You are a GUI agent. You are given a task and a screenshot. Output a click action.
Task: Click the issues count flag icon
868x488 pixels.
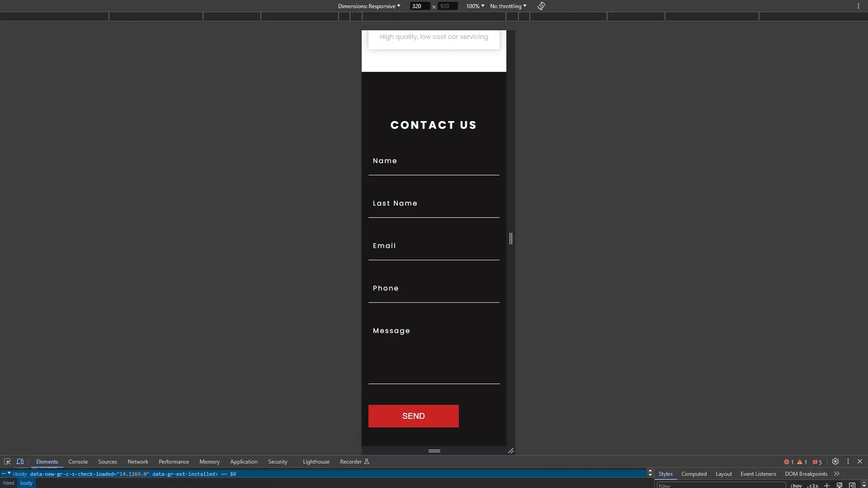pos(817,462)
